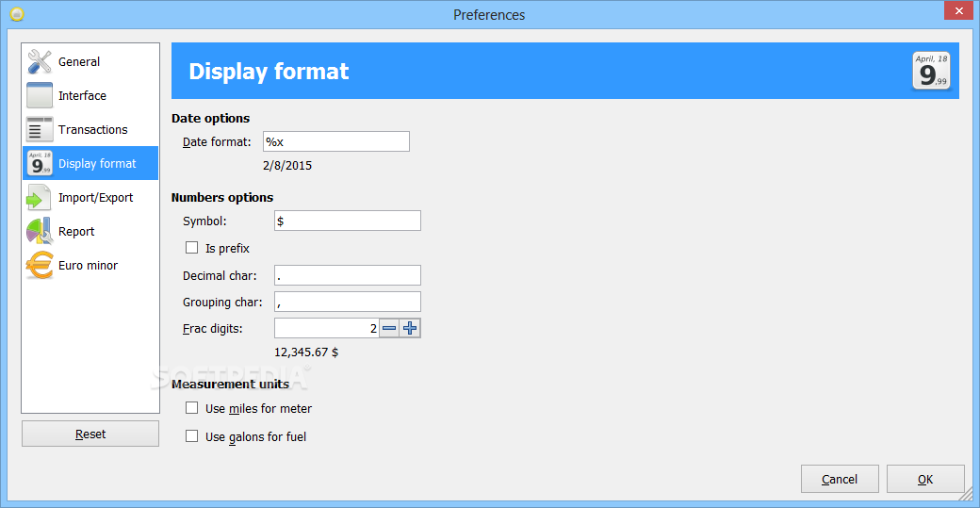Click the Interface window icon
Screen dimensions: 980x508
pyautogui.click(x=40, y=95)
